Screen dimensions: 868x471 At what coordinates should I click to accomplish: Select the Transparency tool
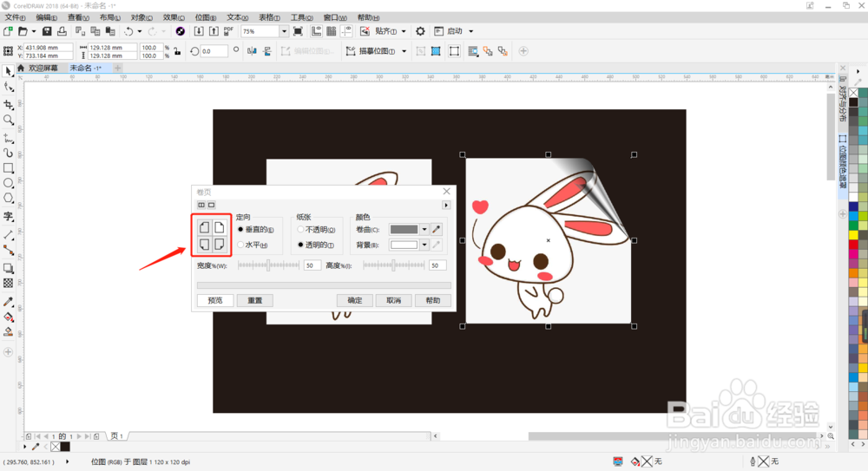(9, 284)
